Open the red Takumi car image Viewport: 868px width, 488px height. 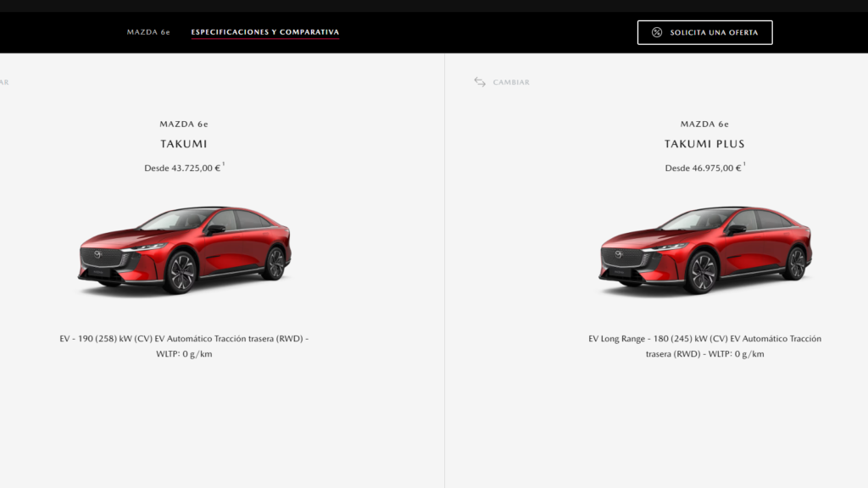pyautogui.click(x=184, y=250)
